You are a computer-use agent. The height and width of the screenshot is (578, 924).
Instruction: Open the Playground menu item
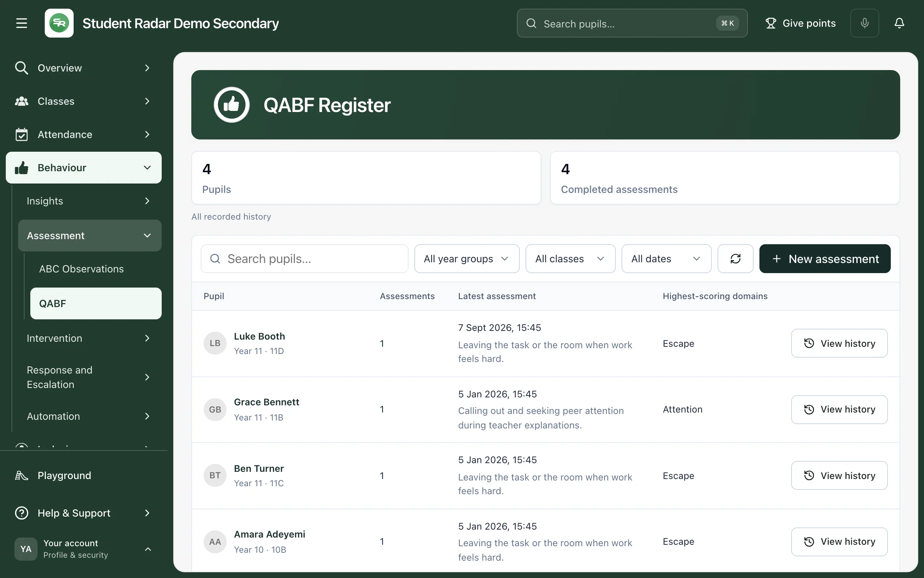(x=84, y=475)
